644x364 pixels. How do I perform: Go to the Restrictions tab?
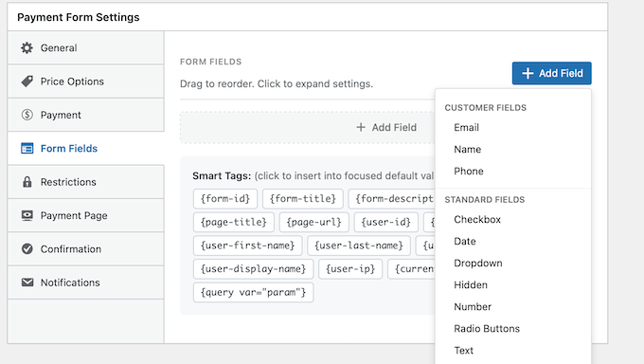(85, 182)
